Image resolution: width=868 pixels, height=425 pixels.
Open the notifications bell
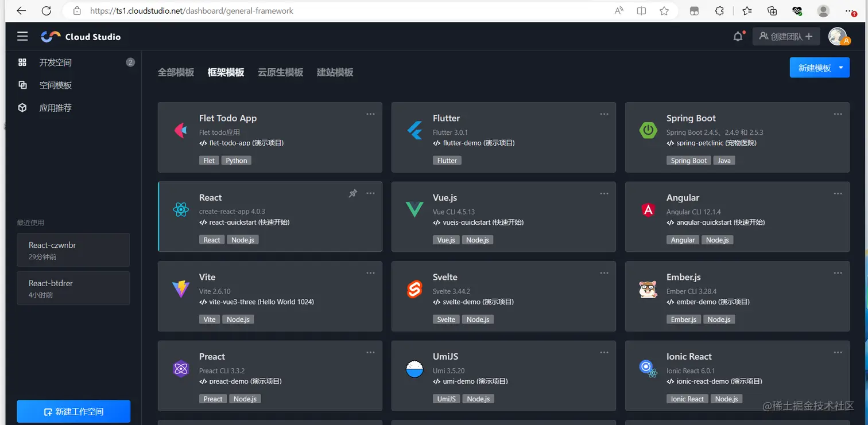[738, 37]
